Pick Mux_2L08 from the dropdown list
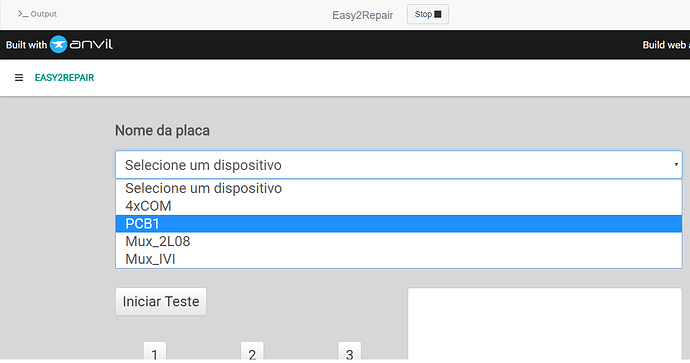 pyautogui.click(x=399, y=241)
